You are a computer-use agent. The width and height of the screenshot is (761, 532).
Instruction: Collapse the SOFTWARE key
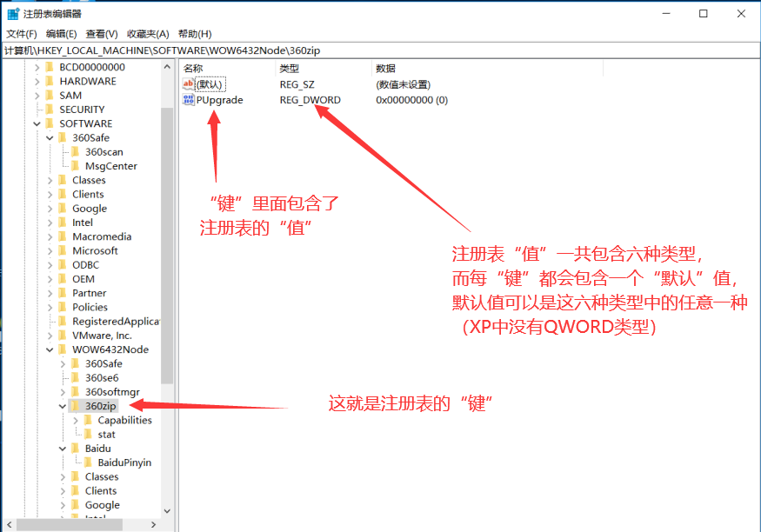pos(37,123)
